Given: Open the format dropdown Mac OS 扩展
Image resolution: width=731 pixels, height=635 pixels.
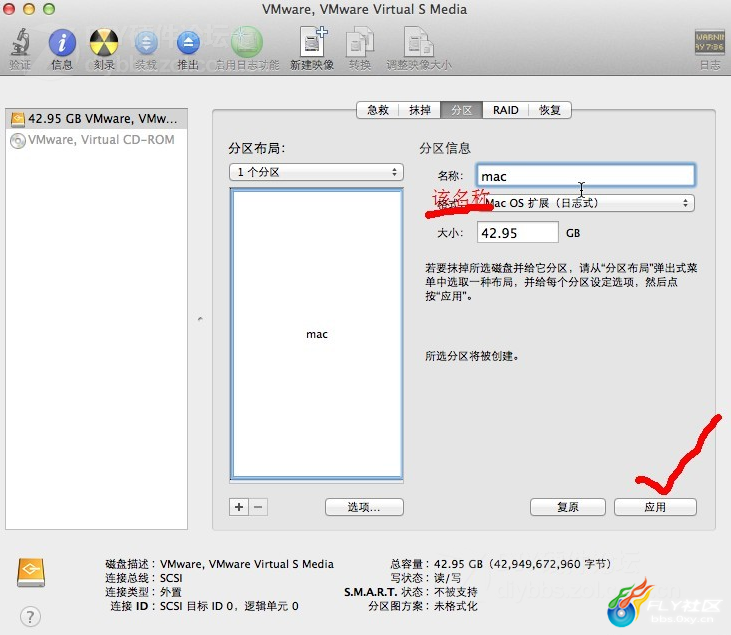Looking at the screenshot, I should click(x=585, y=203).
